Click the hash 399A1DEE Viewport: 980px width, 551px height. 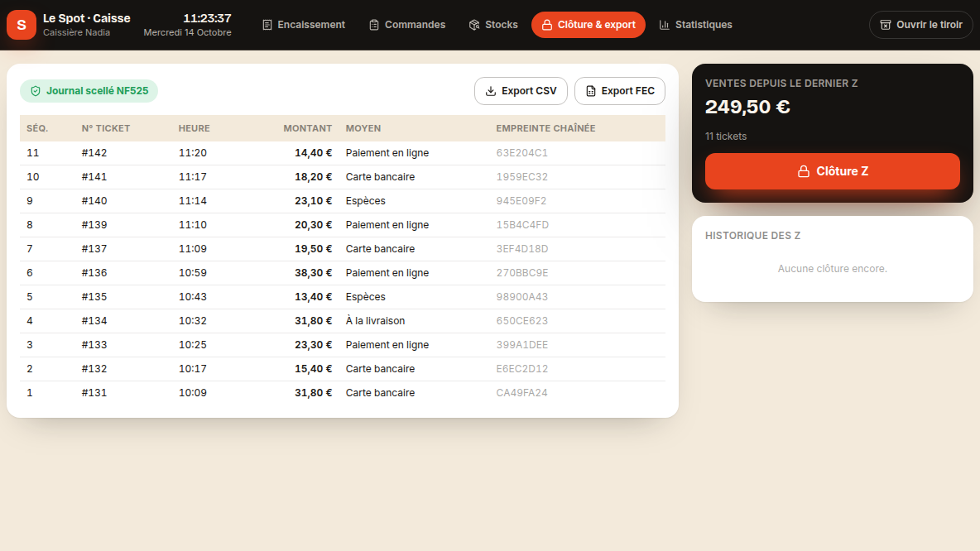pos(522,345)
